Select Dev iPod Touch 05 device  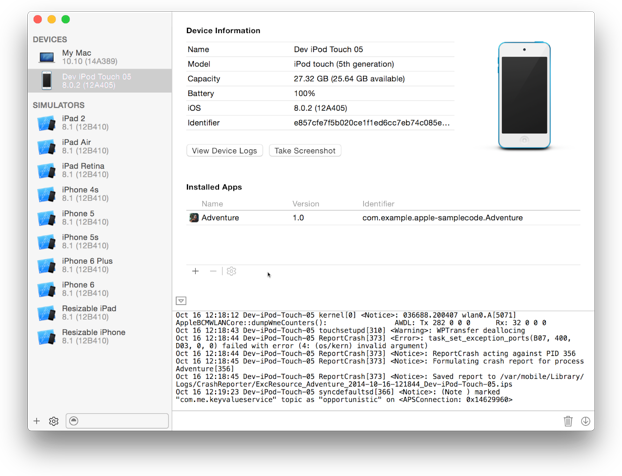(x=100, y=81)
